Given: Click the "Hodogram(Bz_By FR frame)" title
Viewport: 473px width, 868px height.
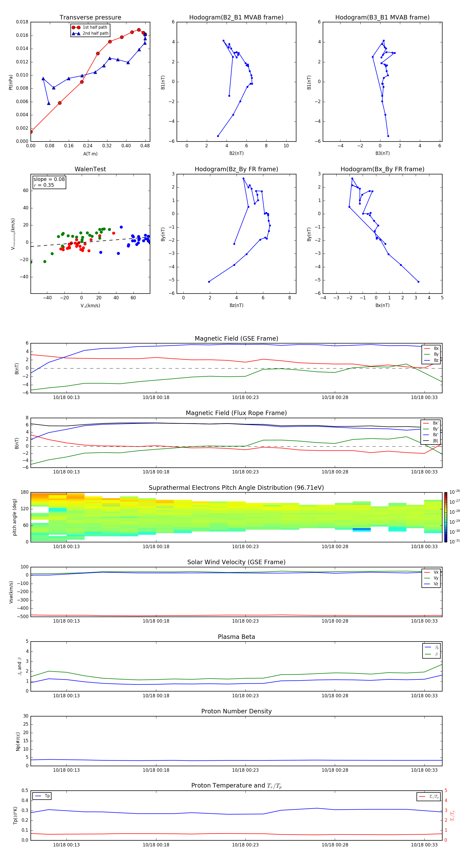Looking at the screenshot, I should pyautogui.click(x=236, y=169).
